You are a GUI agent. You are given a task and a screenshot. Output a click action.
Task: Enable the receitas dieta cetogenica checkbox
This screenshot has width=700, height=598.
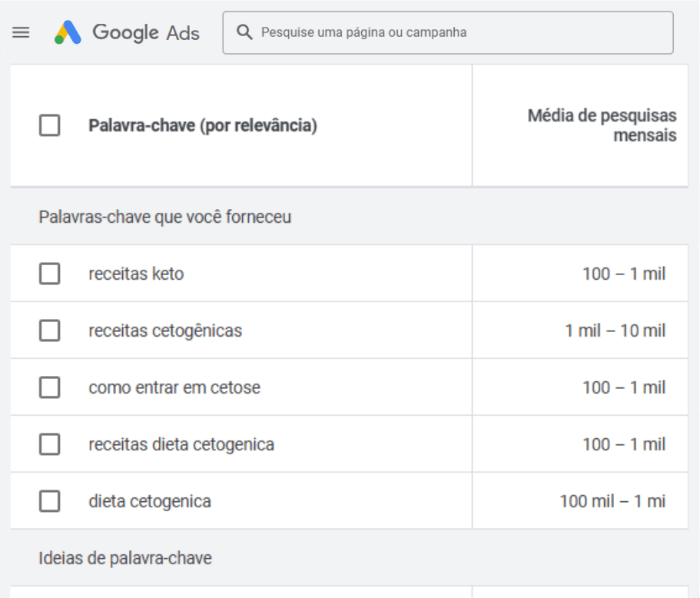pyautogui.click(x=50, y=444)
